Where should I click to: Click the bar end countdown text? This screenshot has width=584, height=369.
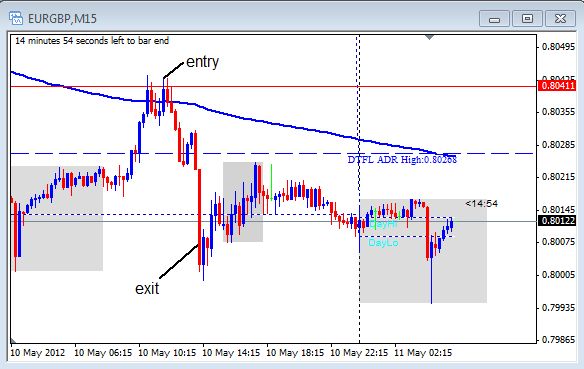click(x=92, y=41)
